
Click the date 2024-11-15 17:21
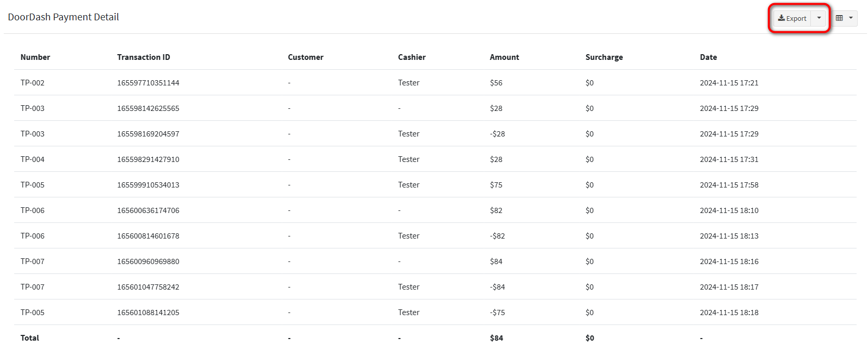729,83
